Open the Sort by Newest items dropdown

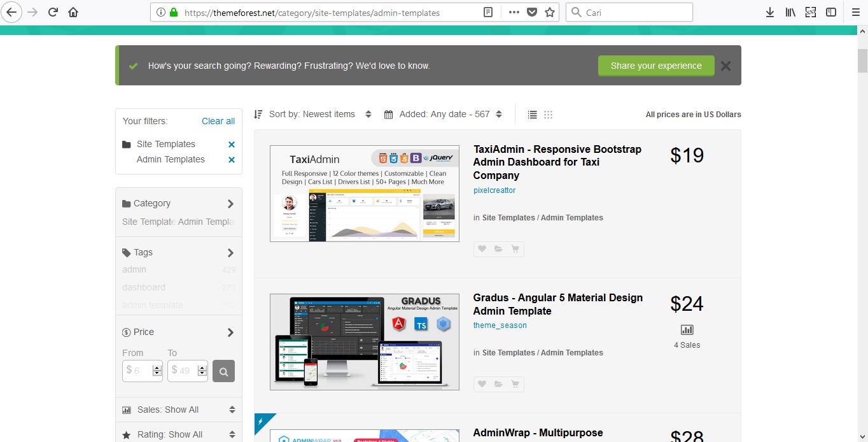click(312, 115)
